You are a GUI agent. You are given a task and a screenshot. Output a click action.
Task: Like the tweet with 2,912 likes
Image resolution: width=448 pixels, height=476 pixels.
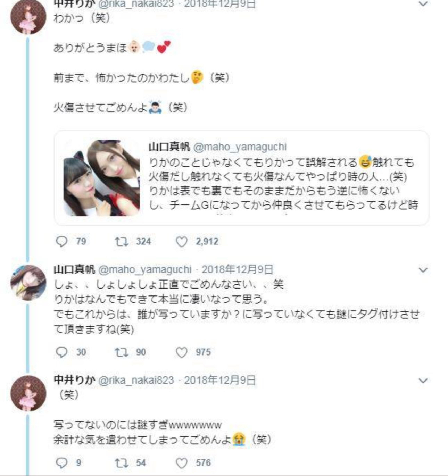(182, 242)
